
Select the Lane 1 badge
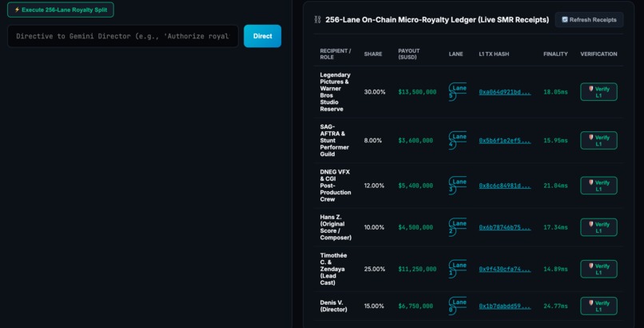[x=457, y=270]
